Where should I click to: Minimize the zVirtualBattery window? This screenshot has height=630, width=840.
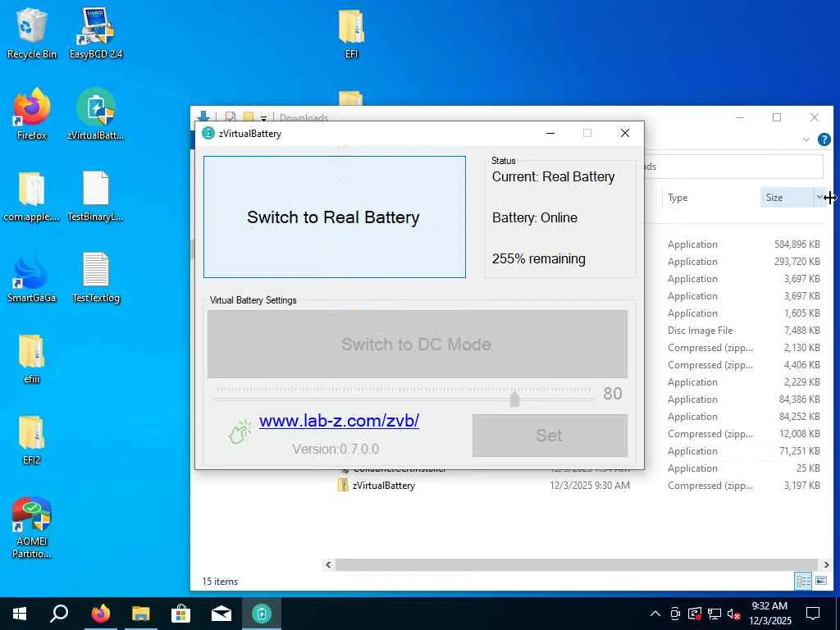coord(550,133)
